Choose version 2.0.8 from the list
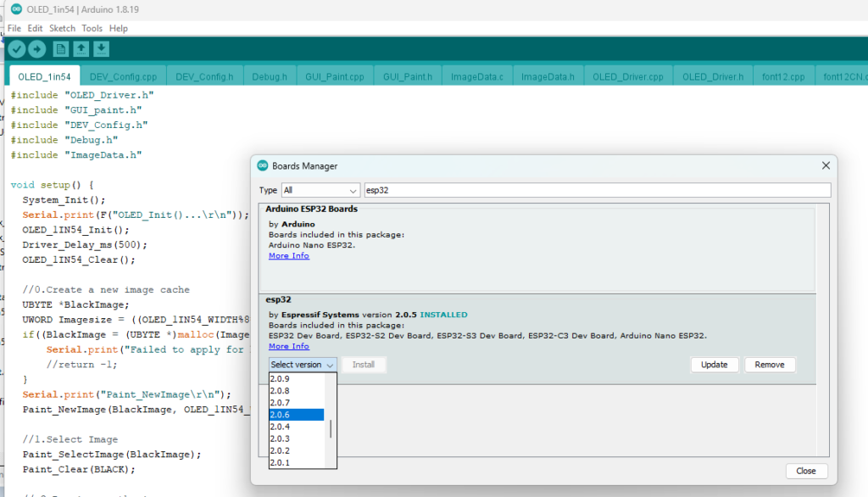This screenshot has width=868, height=497. point(296,391)
